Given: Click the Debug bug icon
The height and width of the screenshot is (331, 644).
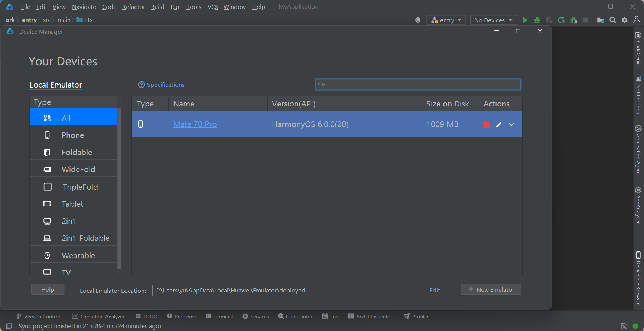Looking at the screenshot, I should click(x=537, y=20).
